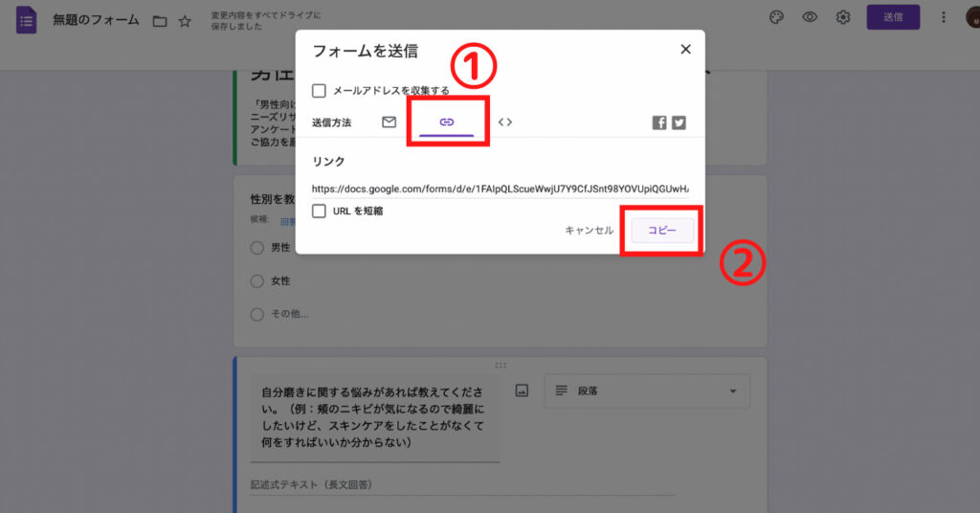Share the form via Facebook icon
980x513 pixels.
pos(659,123)
